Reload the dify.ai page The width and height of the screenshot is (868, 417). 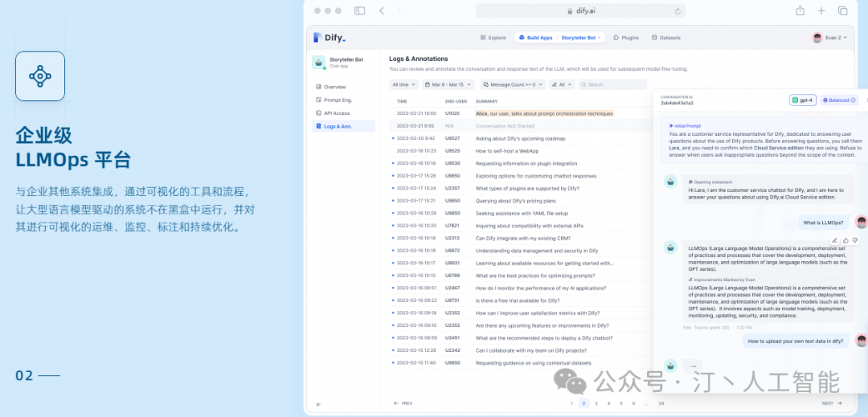[678, 11]
